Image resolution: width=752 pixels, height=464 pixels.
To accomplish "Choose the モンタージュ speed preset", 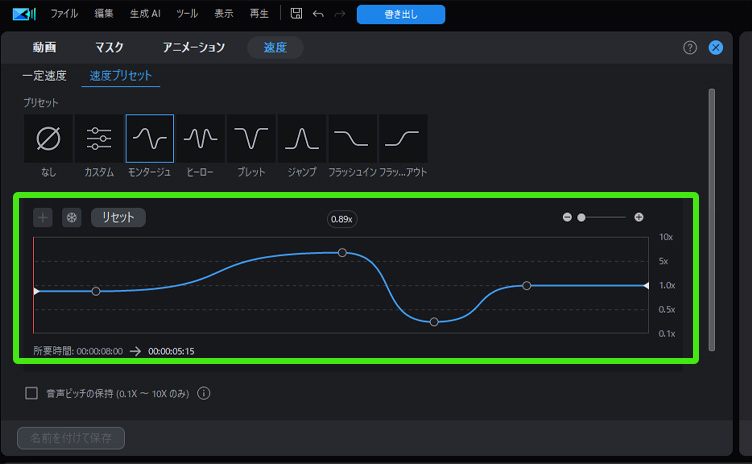I will pos(150,139).
